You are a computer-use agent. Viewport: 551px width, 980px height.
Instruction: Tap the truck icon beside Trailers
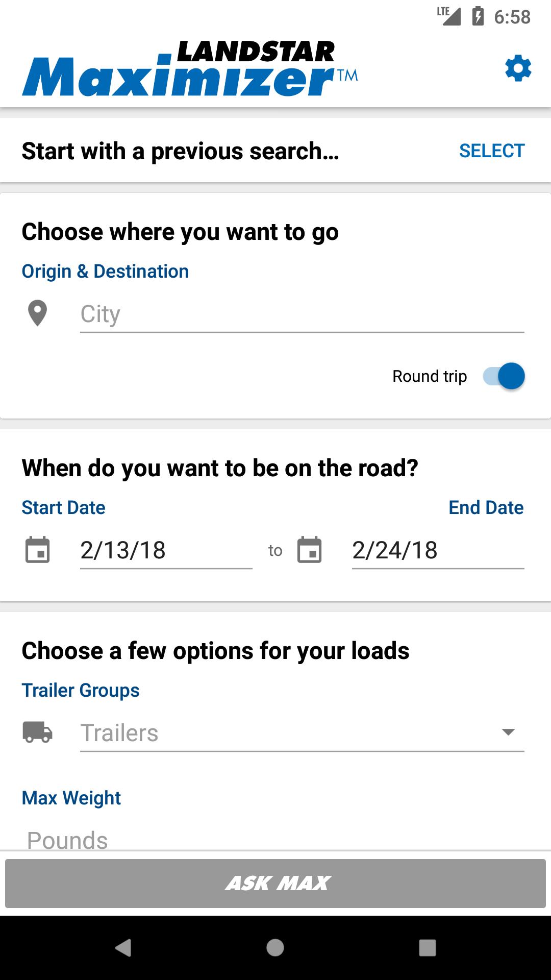click(38, 732)
